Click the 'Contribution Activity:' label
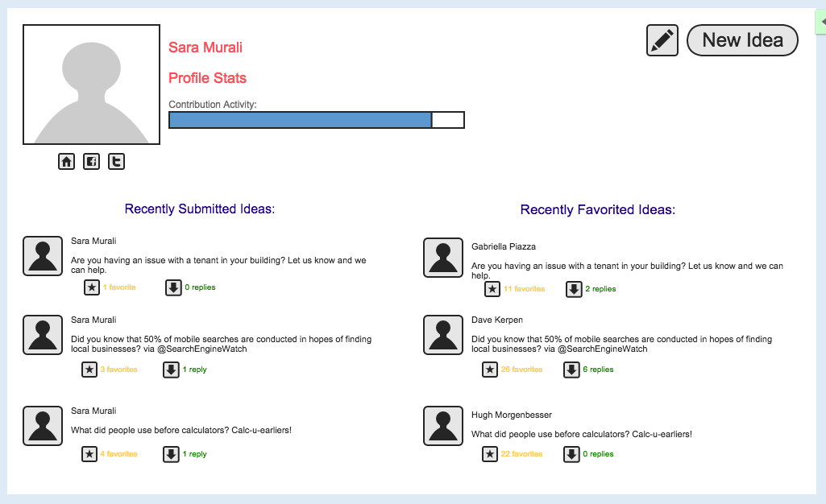 point(212,104)
